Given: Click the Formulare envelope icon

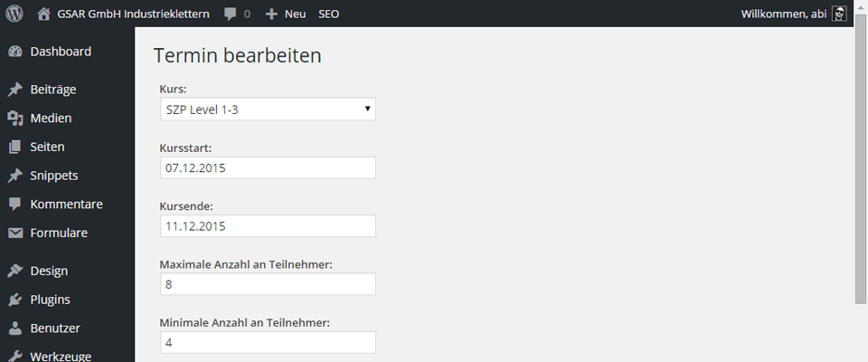Looking at the screenshot, I should (x=15, y=233).
